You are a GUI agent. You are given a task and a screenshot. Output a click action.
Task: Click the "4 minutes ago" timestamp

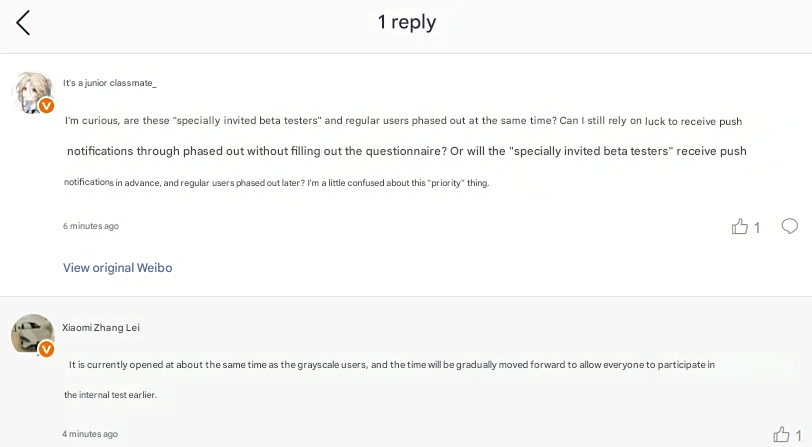(90, 434)
